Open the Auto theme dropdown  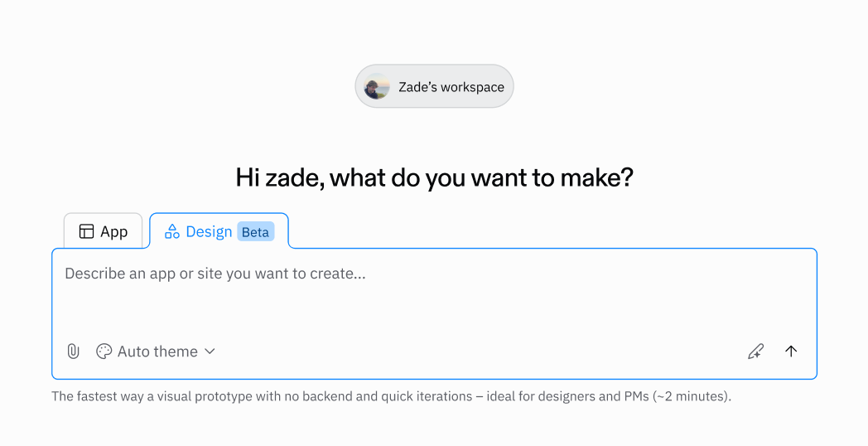pyautogui.click(x=157, y=351)
